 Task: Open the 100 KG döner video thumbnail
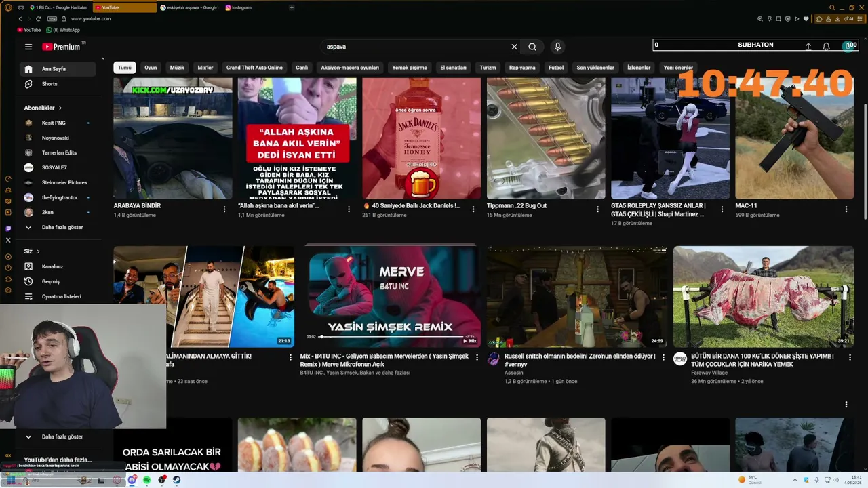tap(764, 297)
